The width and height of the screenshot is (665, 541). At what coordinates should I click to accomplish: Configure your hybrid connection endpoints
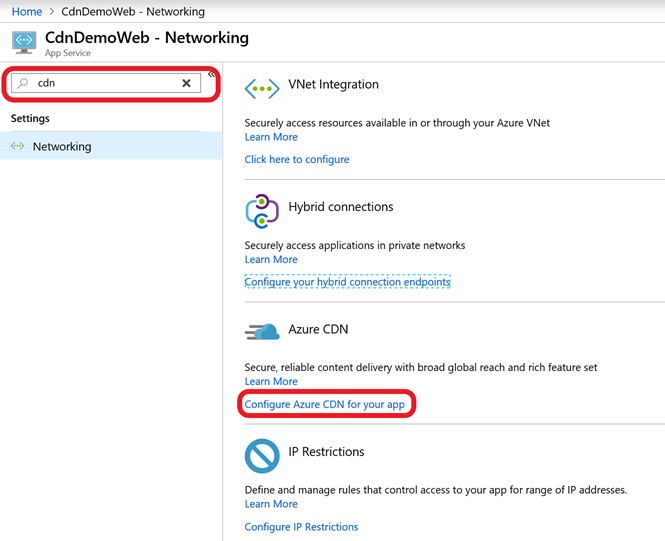coord(347,282)
